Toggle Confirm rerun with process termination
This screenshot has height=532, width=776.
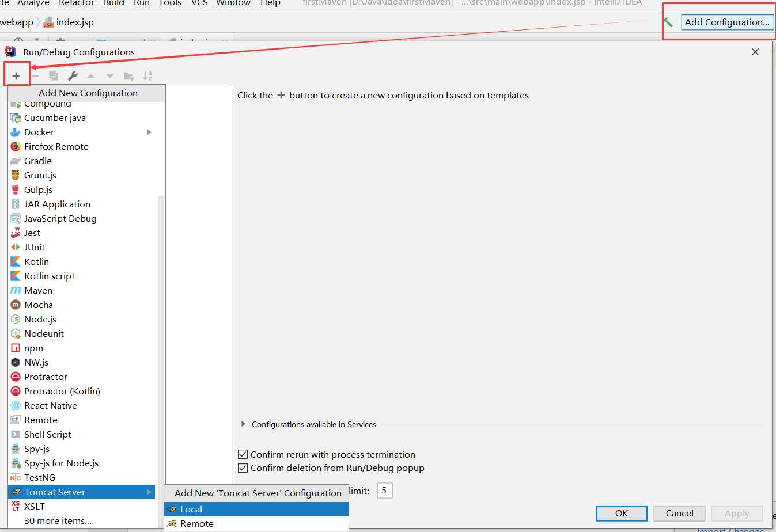243,454
